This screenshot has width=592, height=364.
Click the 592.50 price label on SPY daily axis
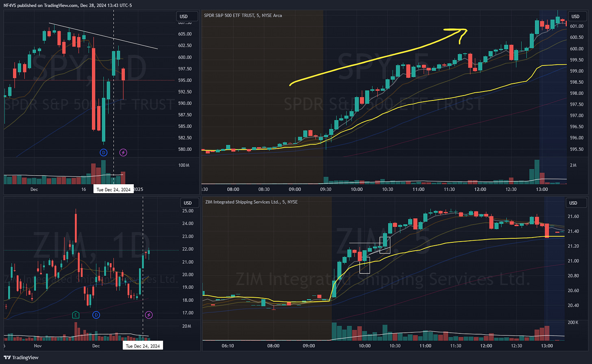pyautogui.click(x=185, y=92)
